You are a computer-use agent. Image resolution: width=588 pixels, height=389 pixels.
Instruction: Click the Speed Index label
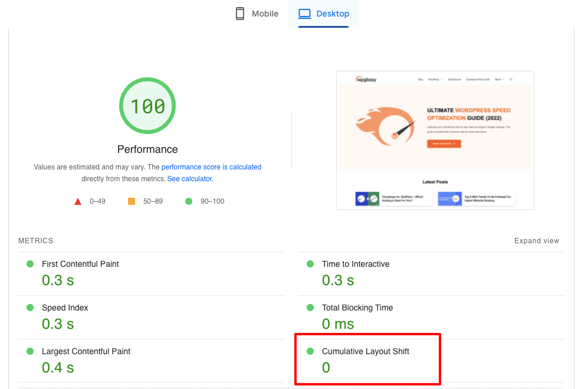pyautogui.click(x=65, y=308)
